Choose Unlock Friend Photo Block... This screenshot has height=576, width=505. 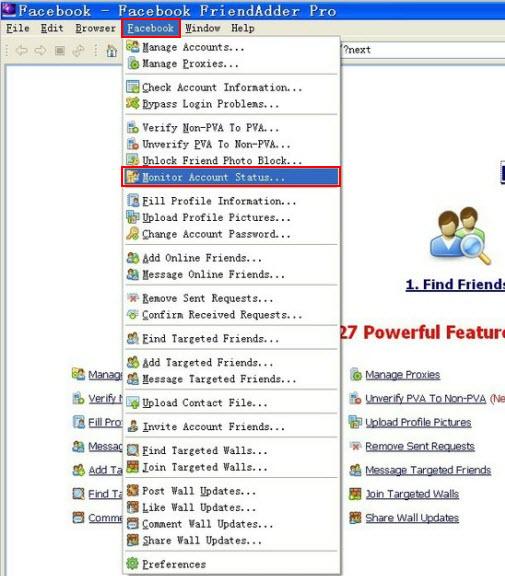click(x=231, y=160)
